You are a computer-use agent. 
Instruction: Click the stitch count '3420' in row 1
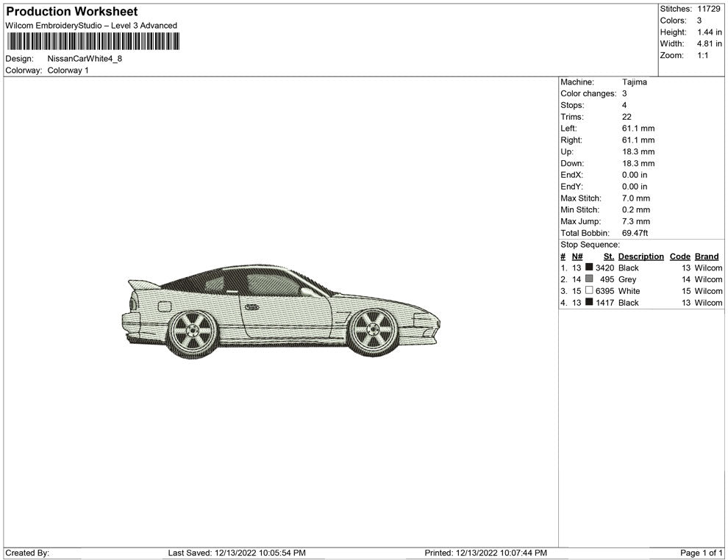(605, 268)
